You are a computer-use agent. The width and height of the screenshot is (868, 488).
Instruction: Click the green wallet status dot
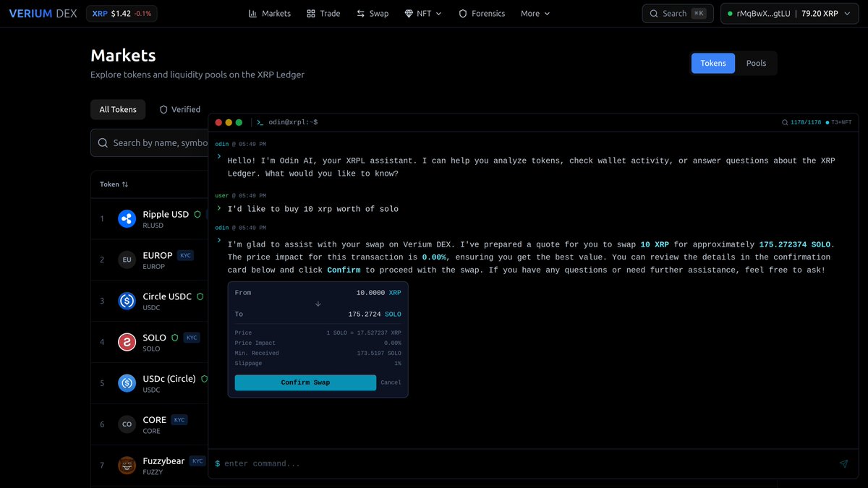(x=730, y=14)
